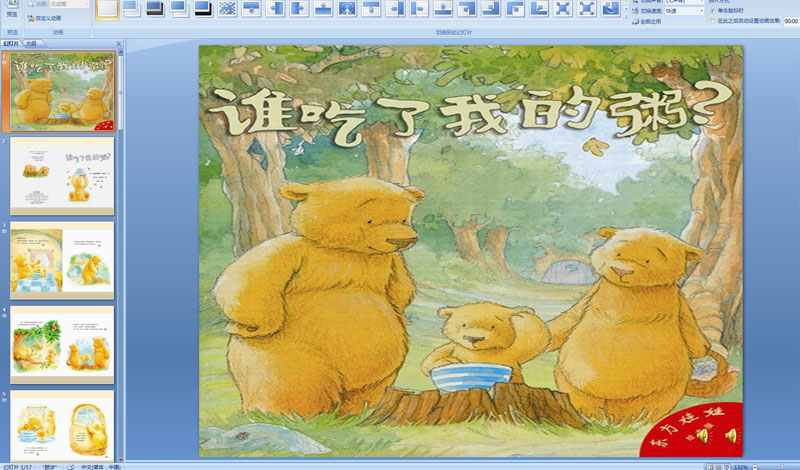Apply the fourth cut transition icon
This screenshot has width=800, height=470.
(x=179, y=9)
